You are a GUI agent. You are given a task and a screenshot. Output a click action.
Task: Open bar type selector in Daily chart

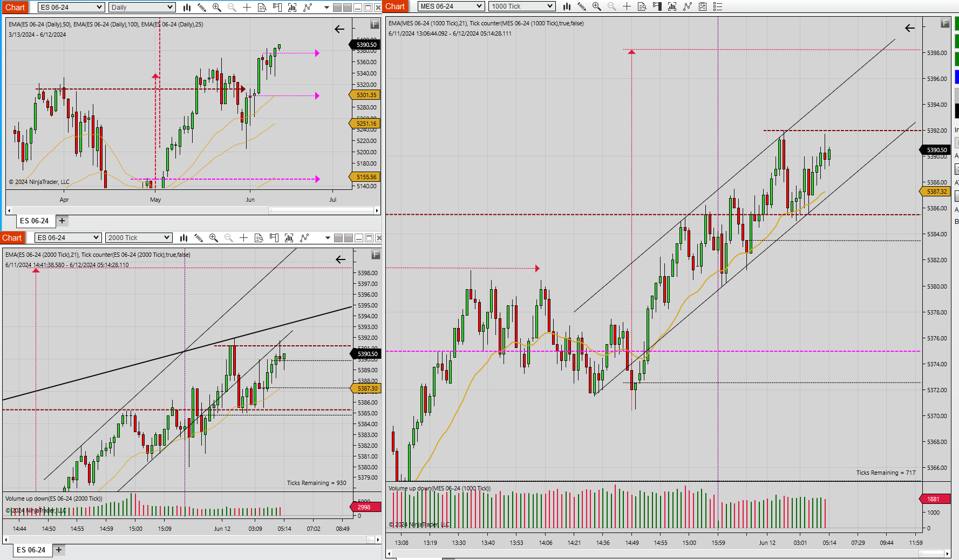(187, 7)
